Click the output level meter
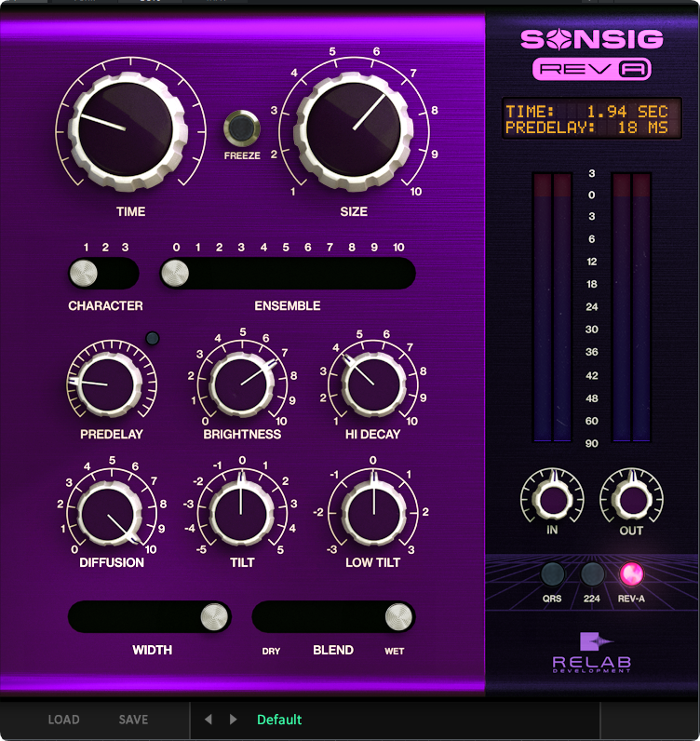The height and width of the screenshot is (741, 700). tap(631, 307)
